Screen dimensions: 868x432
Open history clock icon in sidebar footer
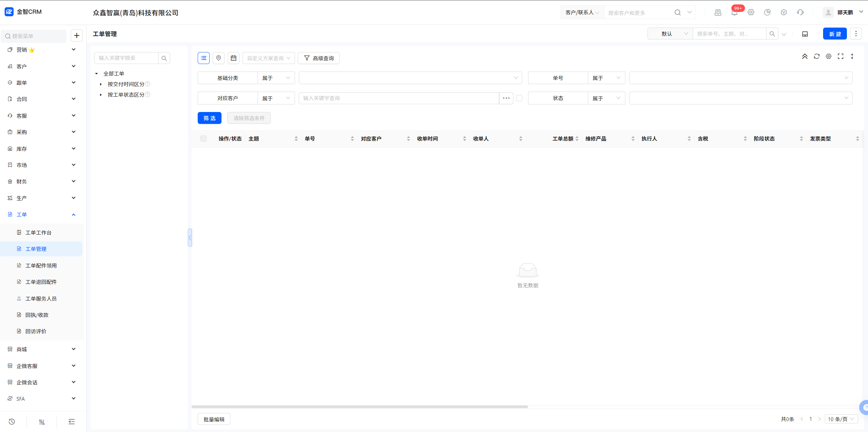click(x=12, y=422)
